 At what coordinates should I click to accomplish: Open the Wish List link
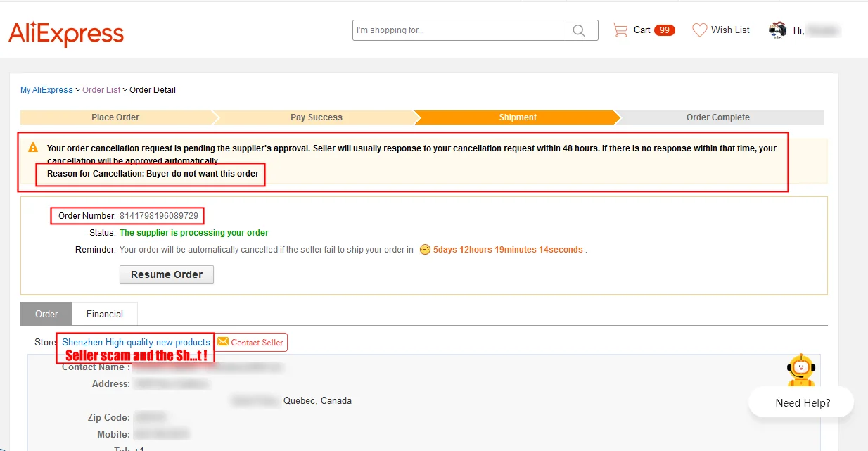tap(730, 30)
